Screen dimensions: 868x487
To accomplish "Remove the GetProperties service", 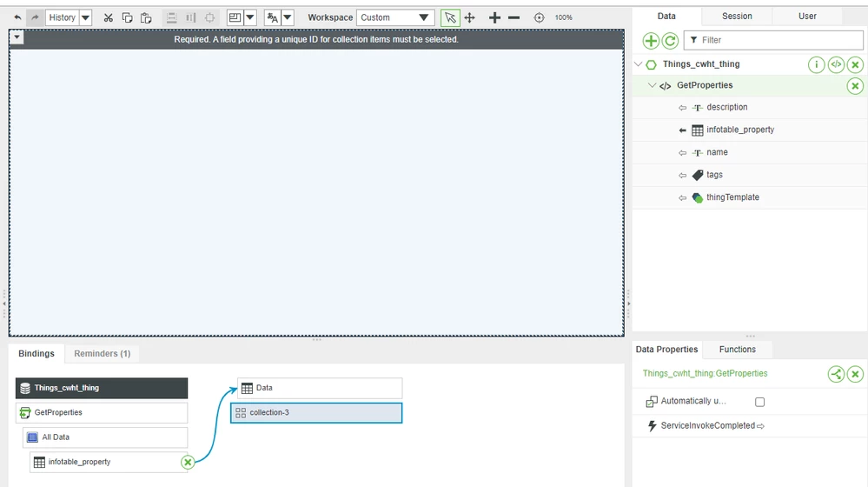I will [855, 86].
